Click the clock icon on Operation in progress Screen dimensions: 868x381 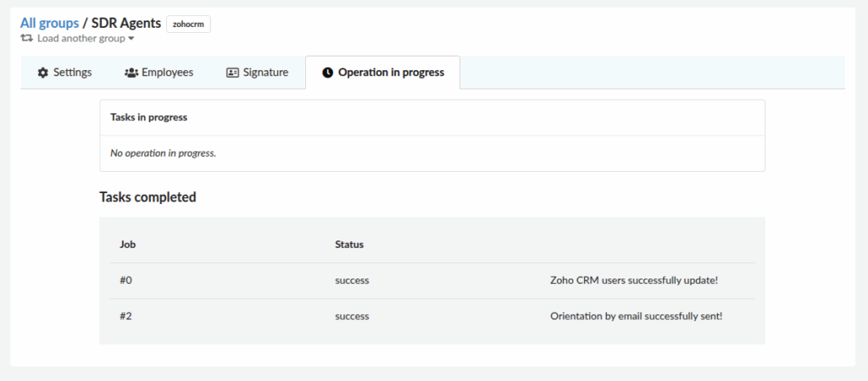tap(328, 73)
